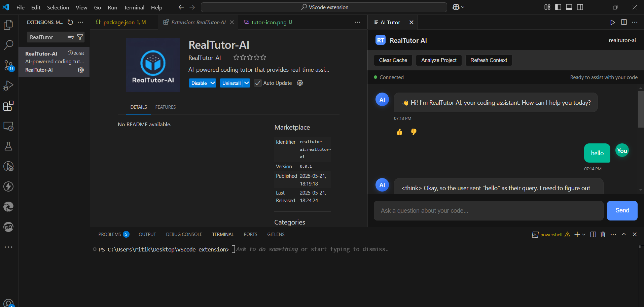Open the Remote Explorer view
Screen dimensions: 644x307
click(8, 126)
